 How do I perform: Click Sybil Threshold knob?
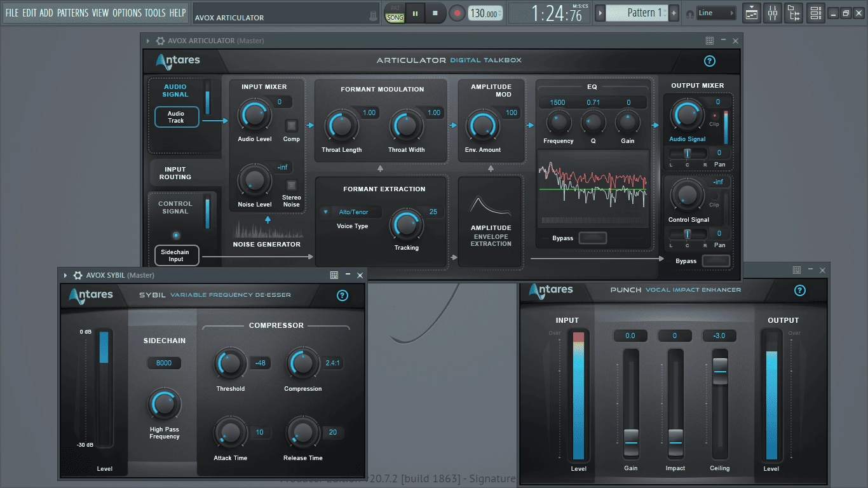[230, 364]
